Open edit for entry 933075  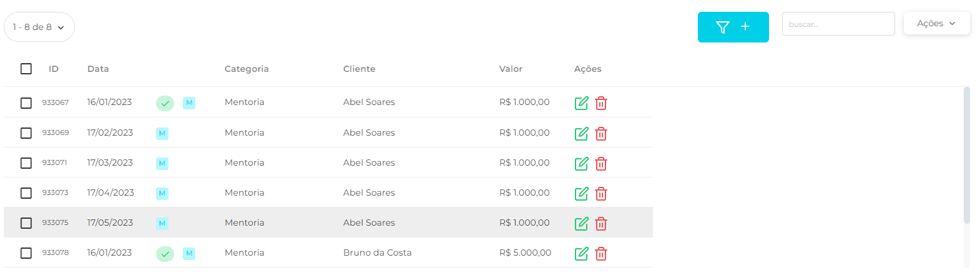(581, 223)
